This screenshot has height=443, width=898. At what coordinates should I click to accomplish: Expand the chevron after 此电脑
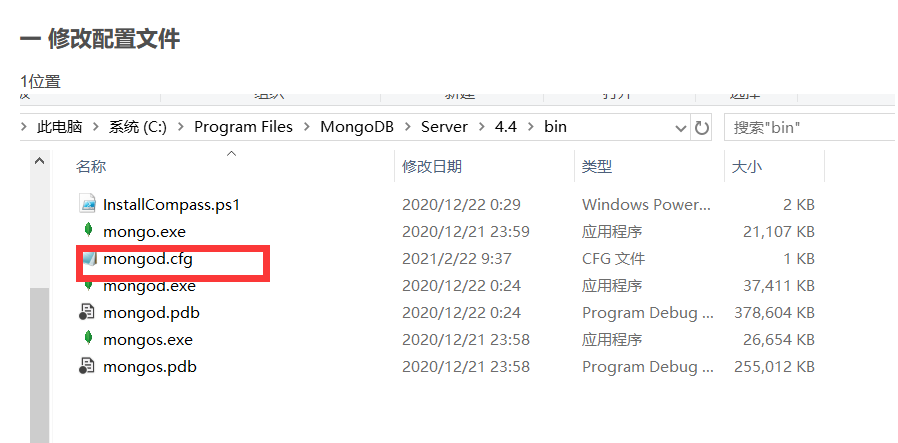point(96,127)
